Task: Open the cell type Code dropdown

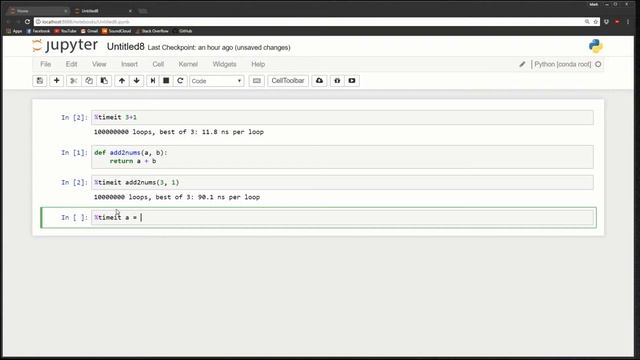Action: point(217,81)
